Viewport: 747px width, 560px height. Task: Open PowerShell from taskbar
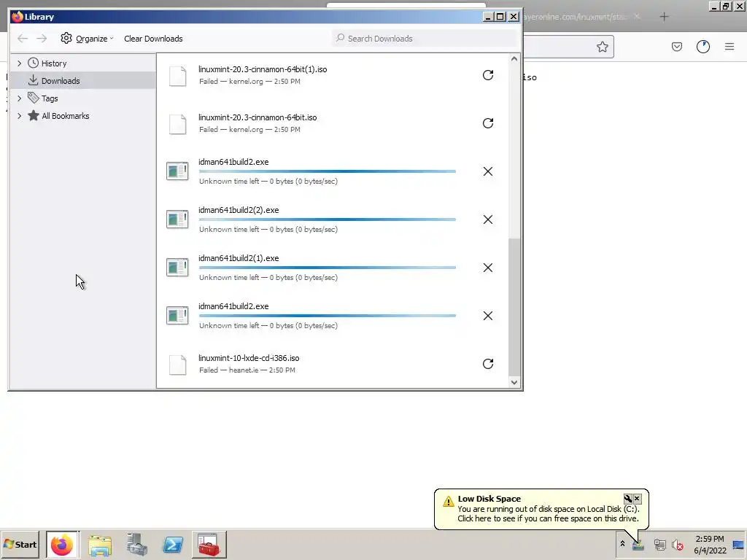[173, 545]
